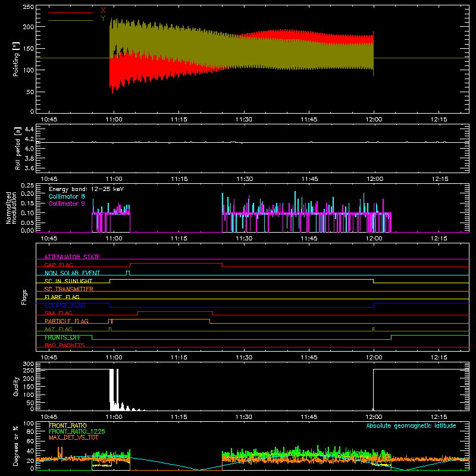Screen dimensions: 476x476
Task: Select the ECLIPSE_FLAG label
Action: click(x=65, y=305)
